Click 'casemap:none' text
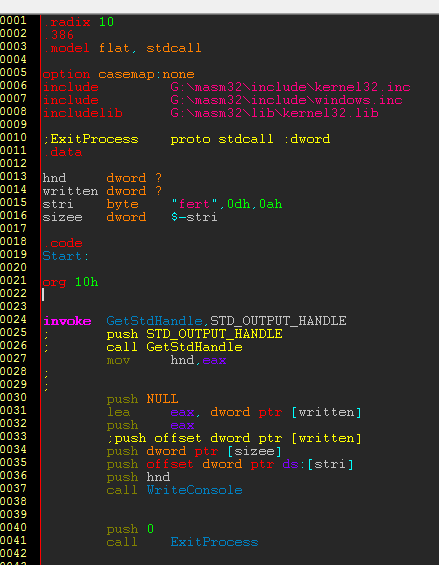This screenshot has height=565, width=439. (146, 74)
